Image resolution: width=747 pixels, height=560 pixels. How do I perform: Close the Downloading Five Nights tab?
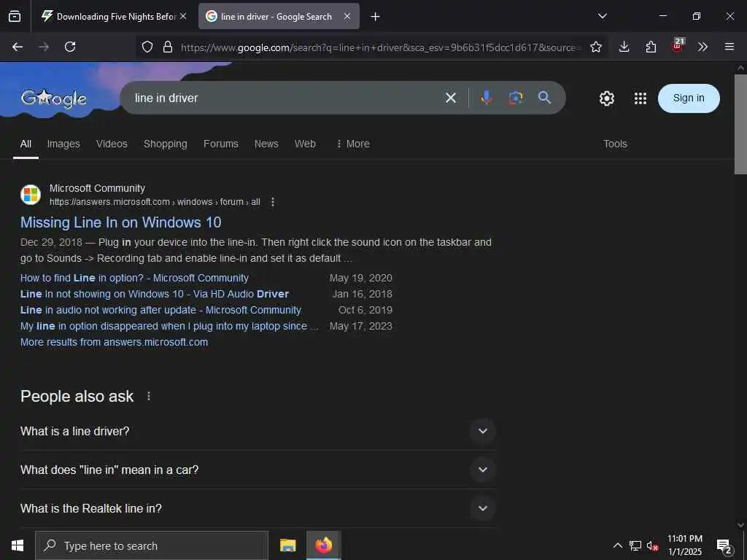tap(183, 16)
